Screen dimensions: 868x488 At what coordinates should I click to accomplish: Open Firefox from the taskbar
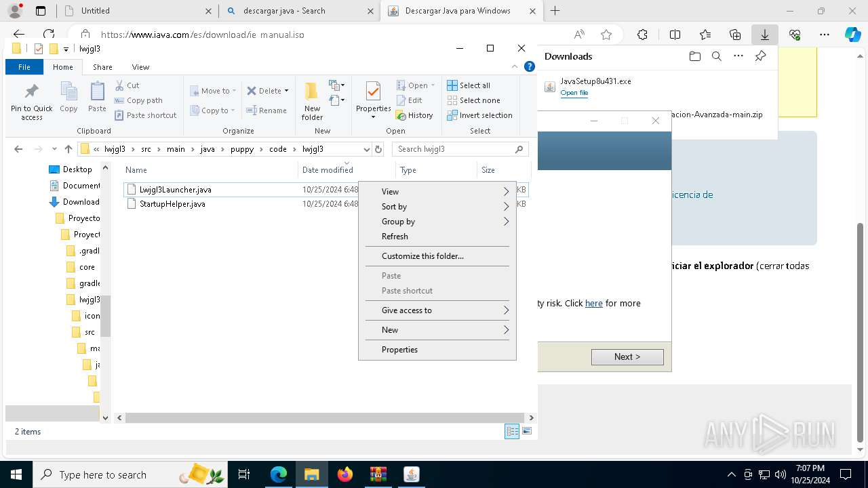345,474
